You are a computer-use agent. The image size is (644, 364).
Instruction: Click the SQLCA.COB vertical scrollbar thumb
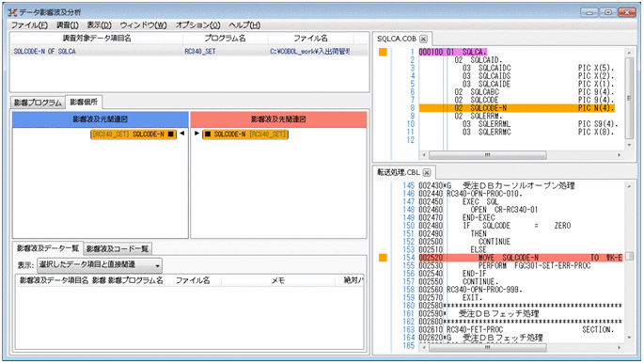629,98
